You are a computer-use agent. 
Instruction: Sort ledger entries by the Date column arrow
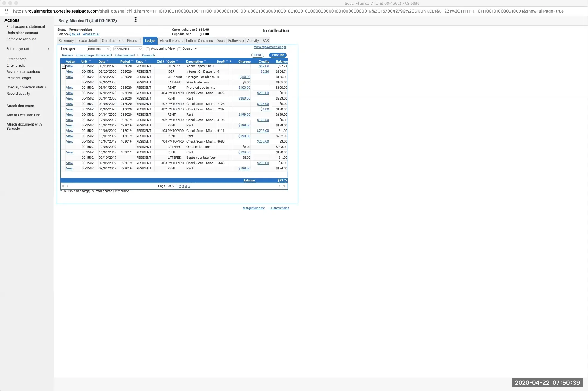108,60
